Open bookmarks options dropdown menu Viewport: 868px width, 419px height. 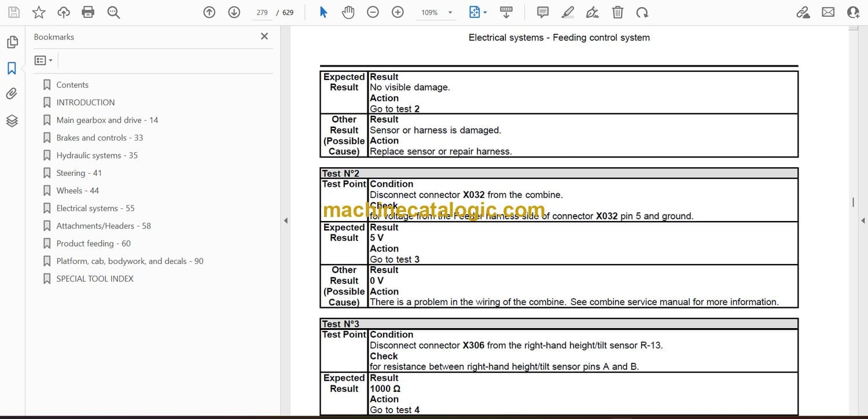(43, 60)
